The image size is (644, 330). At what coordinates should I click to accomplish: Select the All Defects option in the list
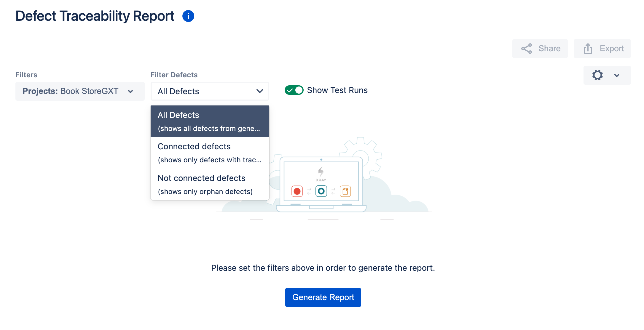[210, 121]
